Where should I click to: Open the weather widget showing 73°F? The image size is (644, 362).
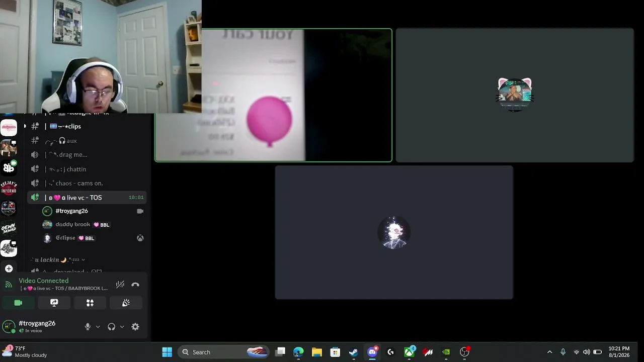[x=25, y=352]
